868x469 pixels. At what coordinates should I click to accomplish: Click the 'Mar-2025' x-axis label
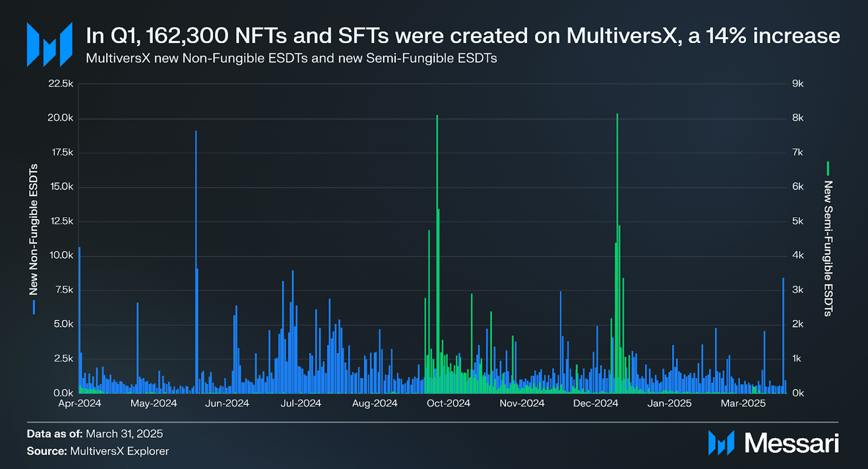tap(743, 403)
